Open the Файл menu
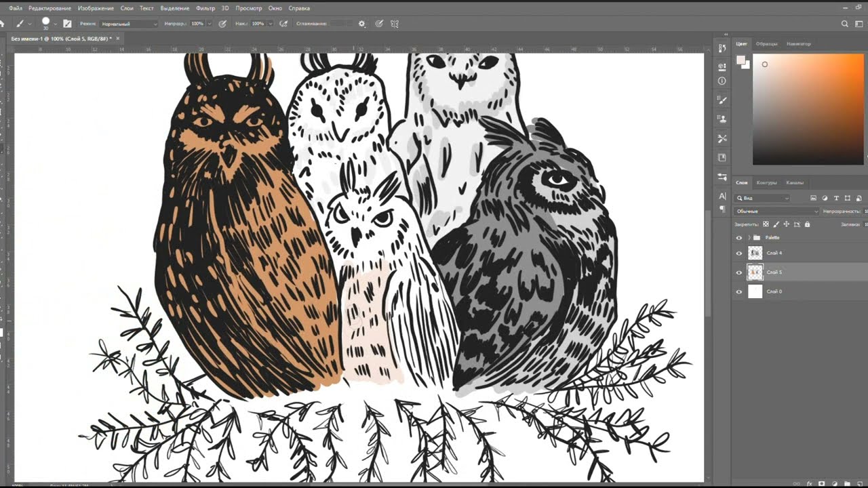The image size is (868, 488). (x=16, y=8)
